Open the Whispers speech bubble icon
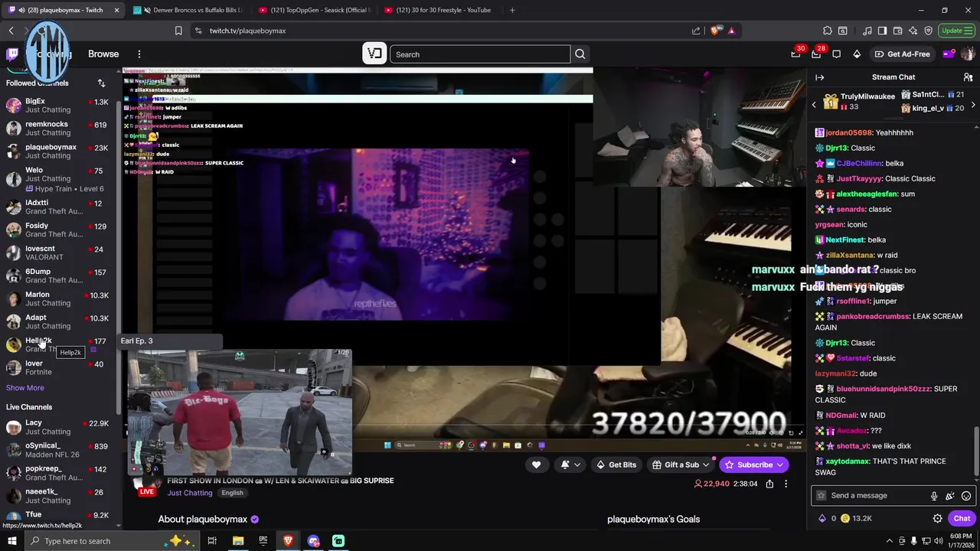Viewport: 980px width, 551px height. pyautogui.click(x=837, y=54)
